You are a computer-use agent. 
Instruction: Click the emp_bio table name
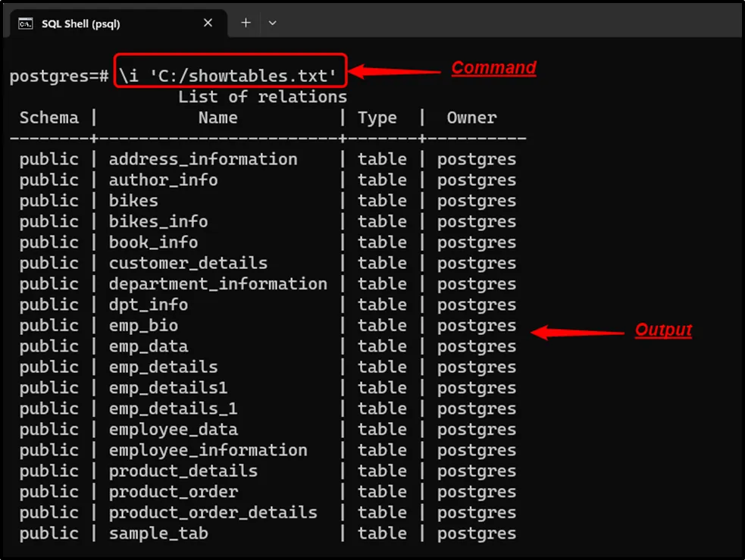coord(143,326)
